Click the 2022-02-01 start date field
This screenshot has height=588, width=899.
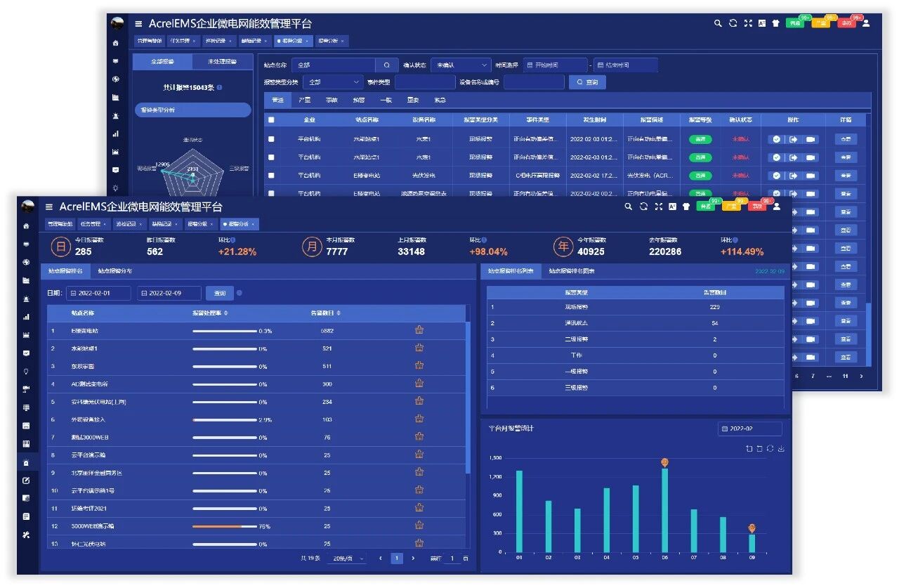point(98,293)
